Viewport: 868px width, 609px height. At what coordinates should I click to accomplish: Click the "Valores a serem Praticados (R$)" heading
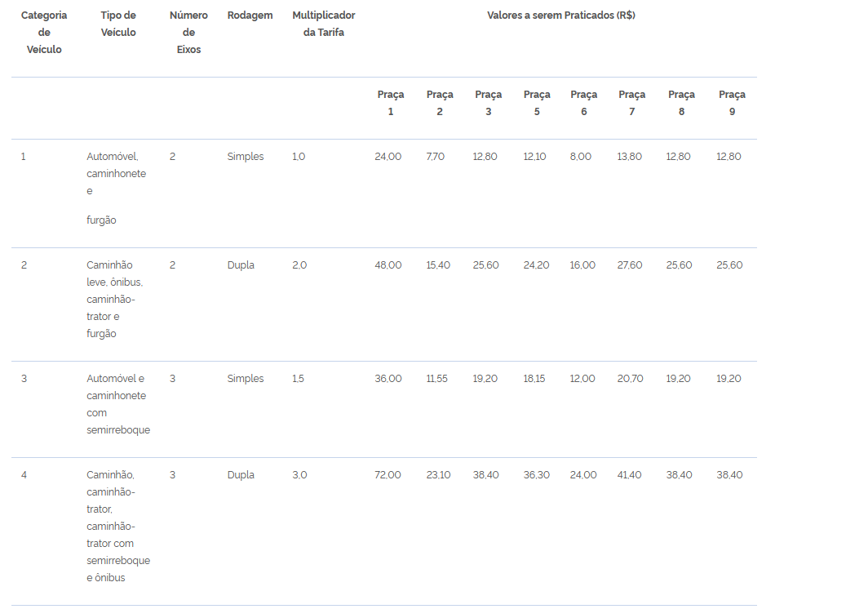tap(560, 16)
